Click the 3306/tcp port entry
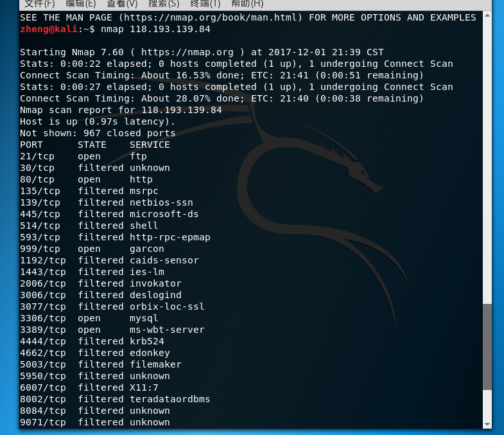Viewport: 504px width, 435px height. pos(43,319)
